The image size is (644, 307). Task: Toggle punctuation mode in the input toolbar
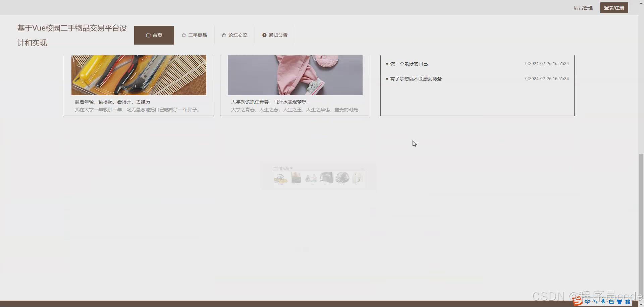(x=595, y=301)
